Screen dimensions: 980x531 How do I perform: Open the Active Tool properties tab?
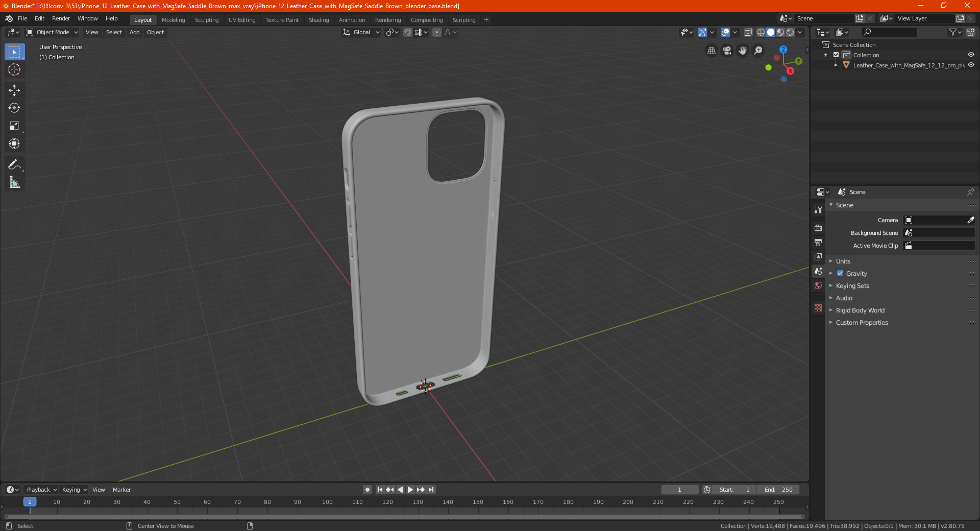click(x=818, y=210)
